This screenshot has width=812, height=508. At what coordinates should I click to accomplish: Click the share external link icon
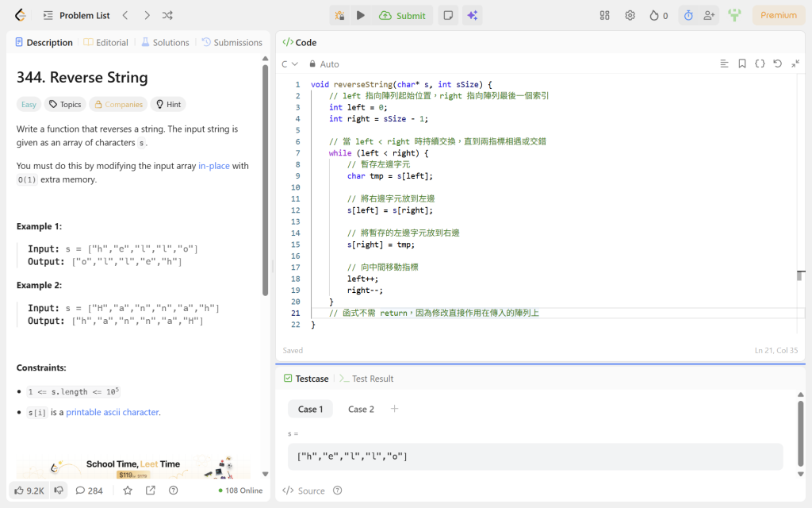[151, 491]
